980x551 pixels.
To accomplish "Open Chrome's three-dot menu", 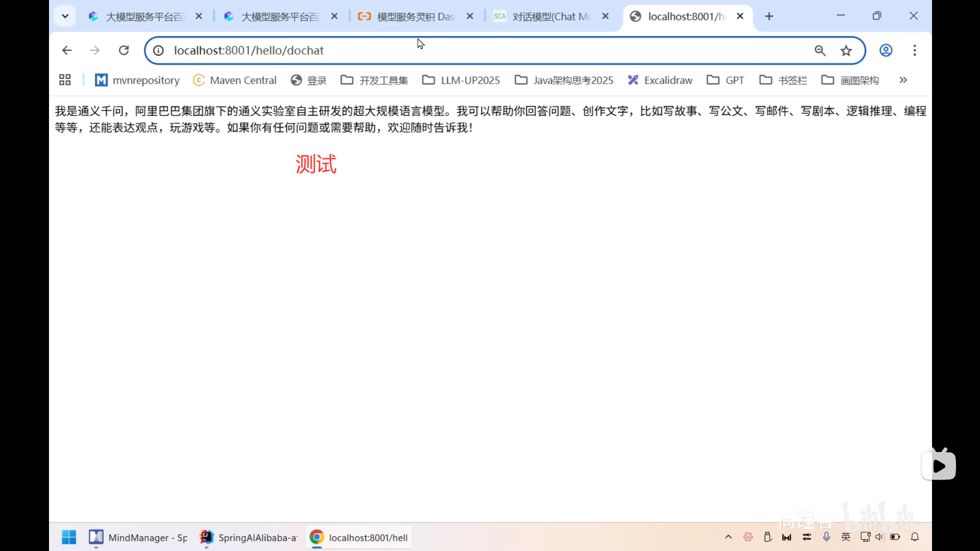I will click(x=915, y=51).
